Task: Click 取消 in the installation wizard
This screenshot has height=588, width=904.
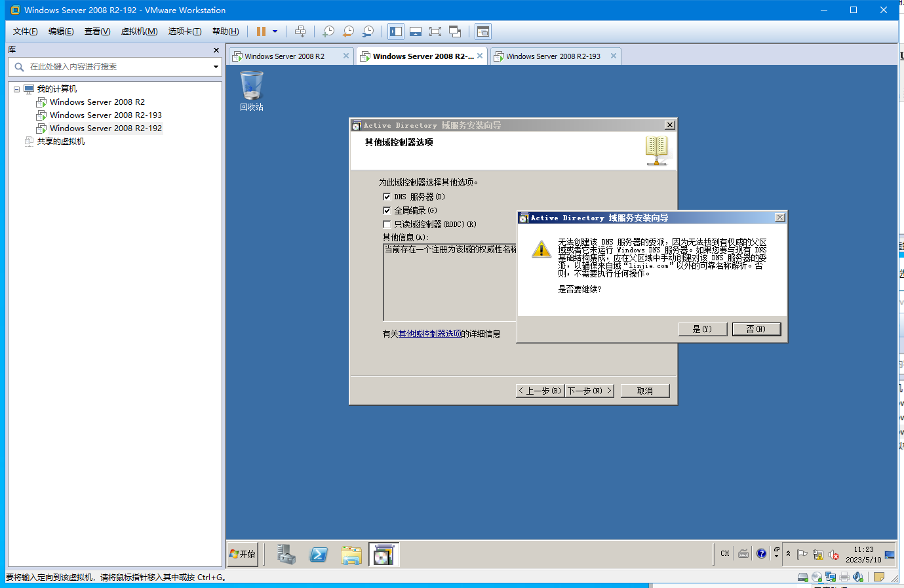Action: [x=645, y=391]
